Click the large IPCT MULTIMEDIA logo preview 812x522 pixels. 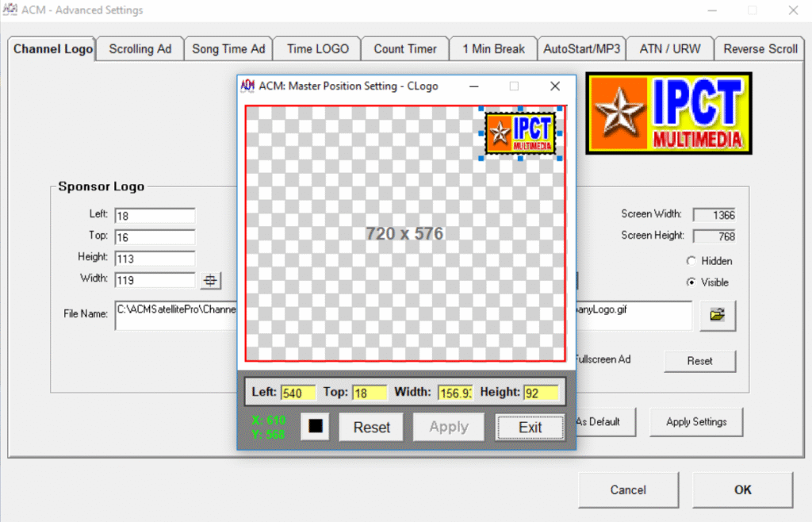668,113
